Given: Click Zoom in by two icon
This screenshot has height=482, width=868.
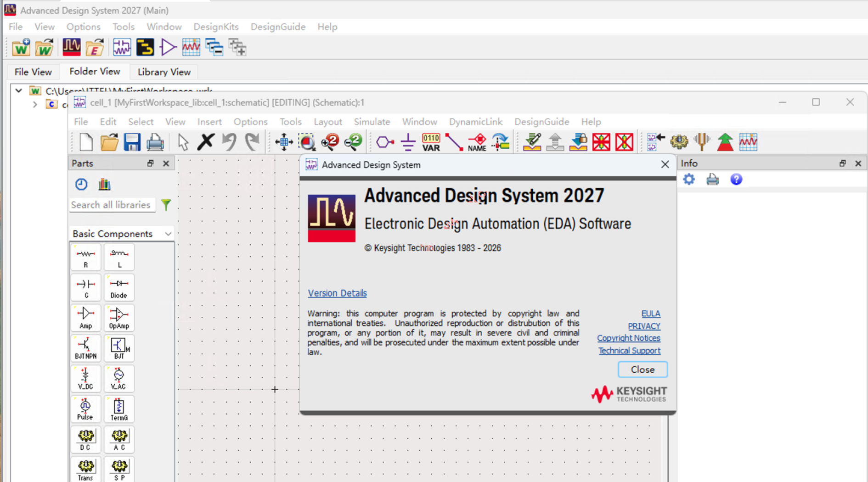Looking at the screenshot, I should click(x=330, y=142).
